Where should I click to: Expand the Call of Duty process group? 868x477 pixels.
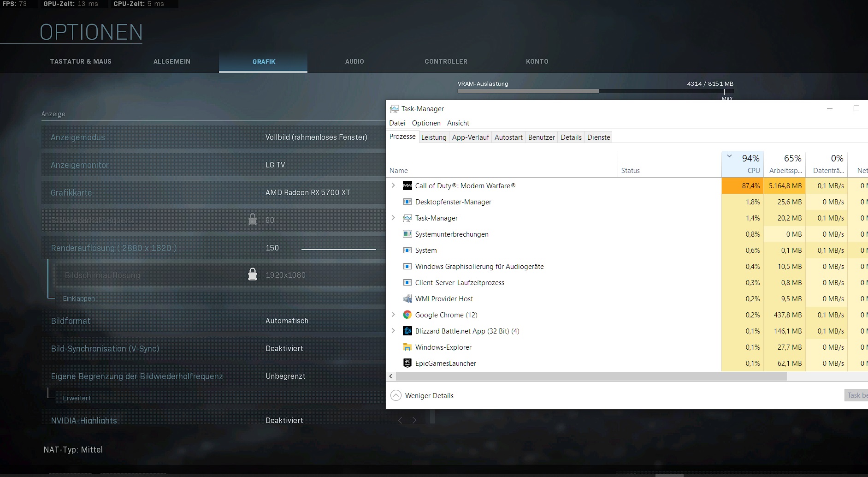coord(393,185)
